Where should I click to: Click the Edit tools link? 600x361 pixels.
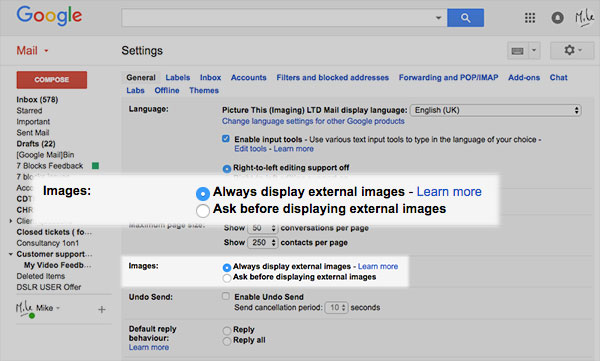pos(250,149)
